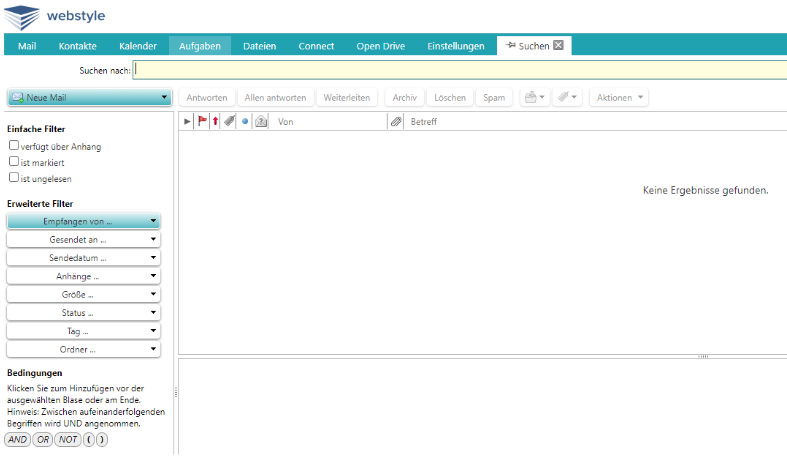Toggle the 'ist ungelesen' filter
Screen dimensions: 787x457
point(14,178)
